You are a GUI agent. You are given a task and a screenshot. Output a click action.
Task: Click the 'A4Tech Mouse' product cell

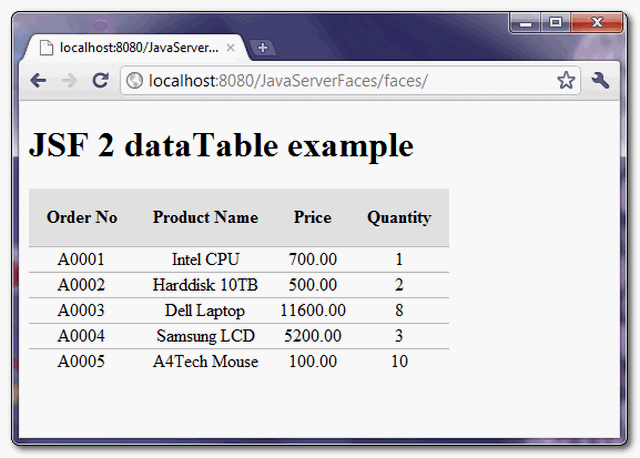point(205,361)
